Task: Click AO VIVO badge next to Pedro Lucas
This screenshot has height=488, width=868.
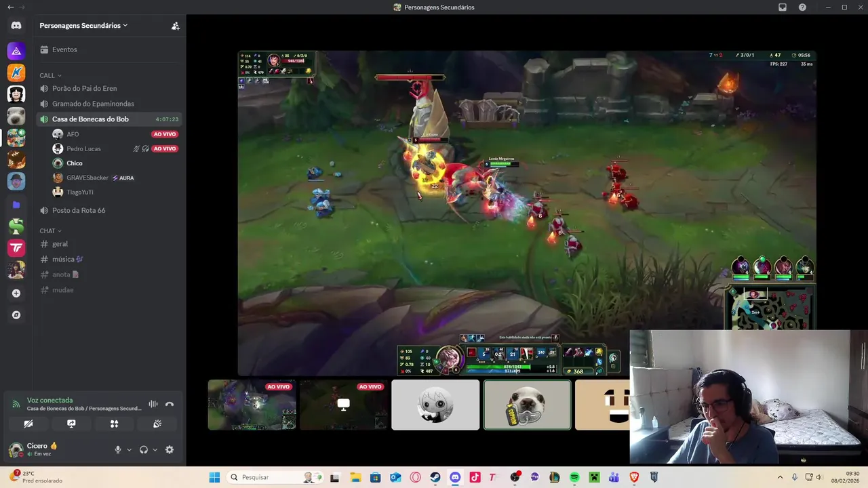Action: click(165, 148)
